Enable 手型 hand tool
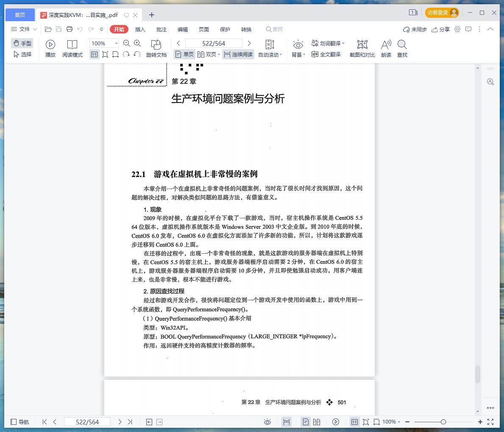 pyautogui.click(x=22, y=43)
